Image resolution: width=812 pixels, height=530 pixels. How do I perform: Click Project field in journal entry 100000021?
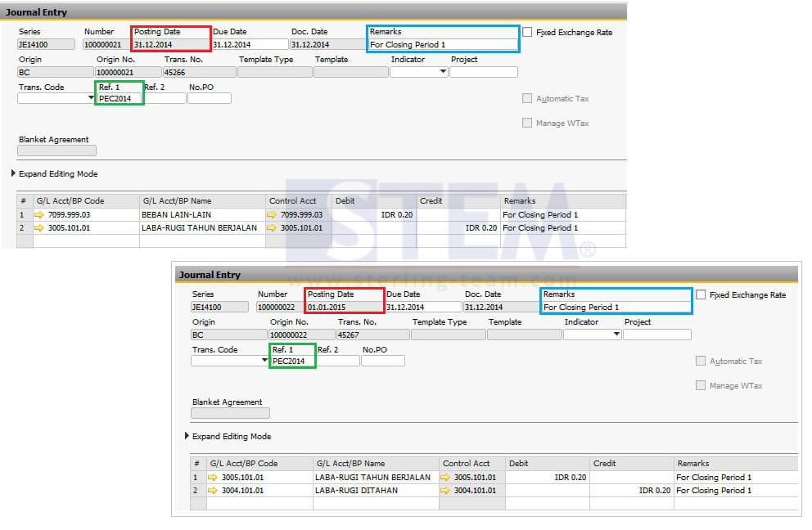[x=484, y=72]
